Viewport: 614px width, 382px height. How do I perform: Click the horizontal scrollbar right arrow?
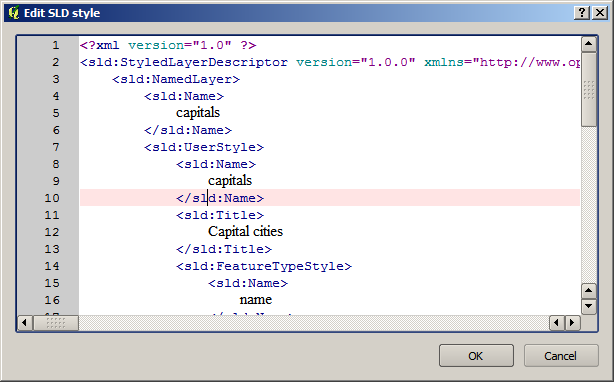point(572,323)
